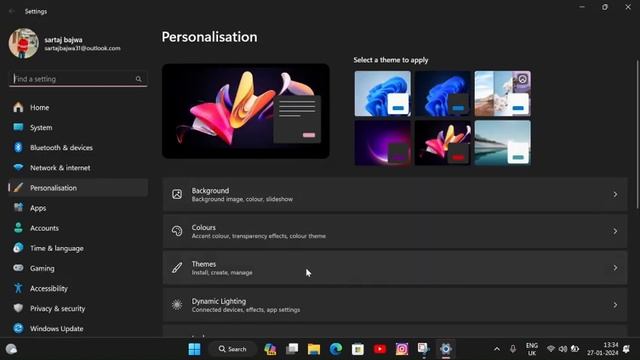Click the Themes brush icon
The image size is (640, 360).
tap(177, 268)
